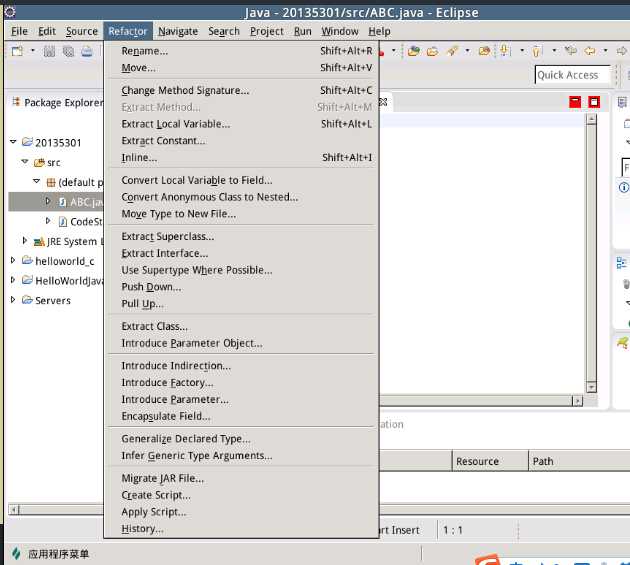The height and width of the screenshot is (565, 630).
Task: Click the 应用程序菜单 panel button
Action: [51, 554]
